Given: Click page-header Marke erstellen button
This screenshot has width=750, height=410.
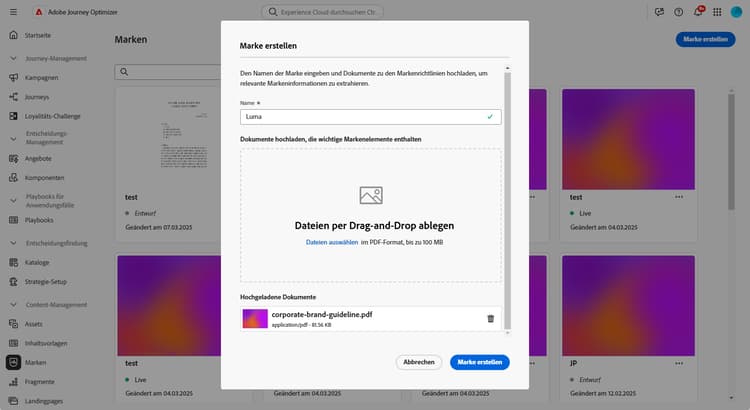Looking at the screenshot, I should 706,39.
